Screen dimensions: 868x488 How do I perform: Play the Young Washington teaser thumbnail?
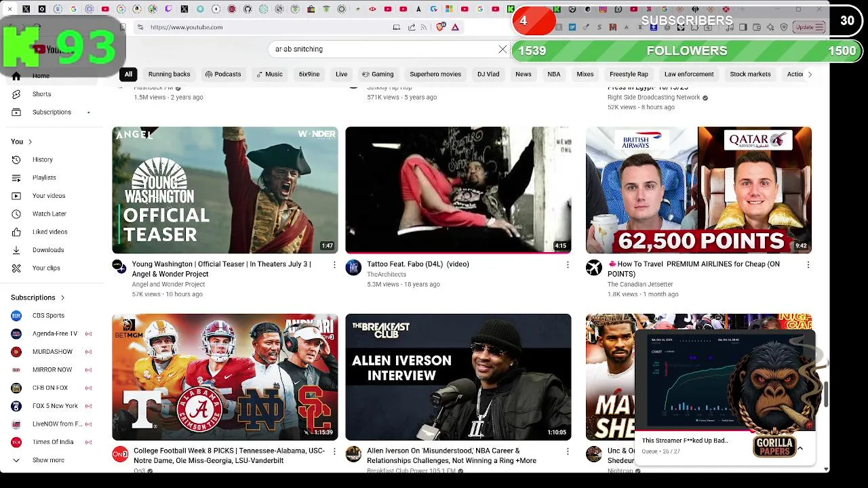tap(225, 190)
